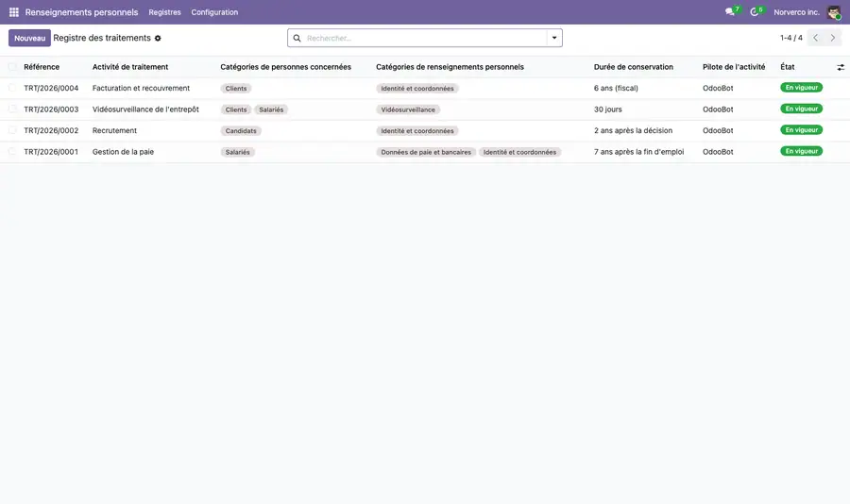Check the box for TRT/2026/0004
Viewport: 850px width, 504px height.
(x=12, y=88)
